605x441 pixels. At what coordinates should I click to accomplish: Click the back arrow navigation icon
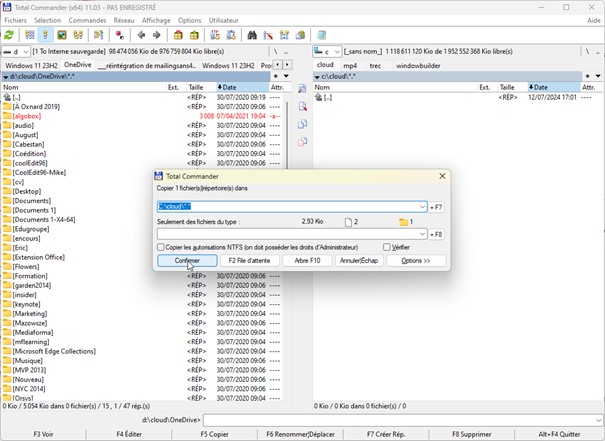point(140,35)
